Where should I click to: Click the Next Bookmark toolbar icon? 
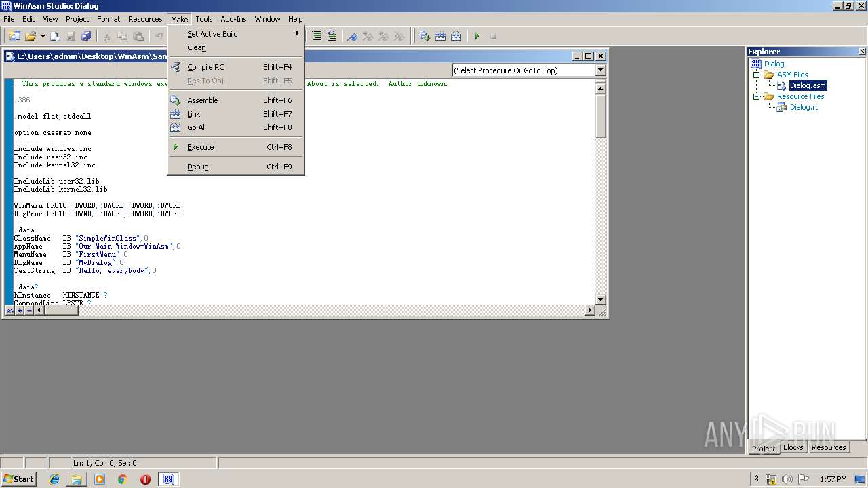368,36
